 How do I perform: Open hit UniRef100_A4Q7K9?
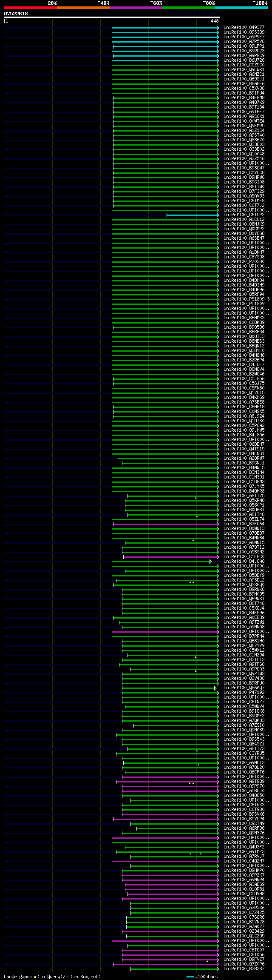coord(244,103)
